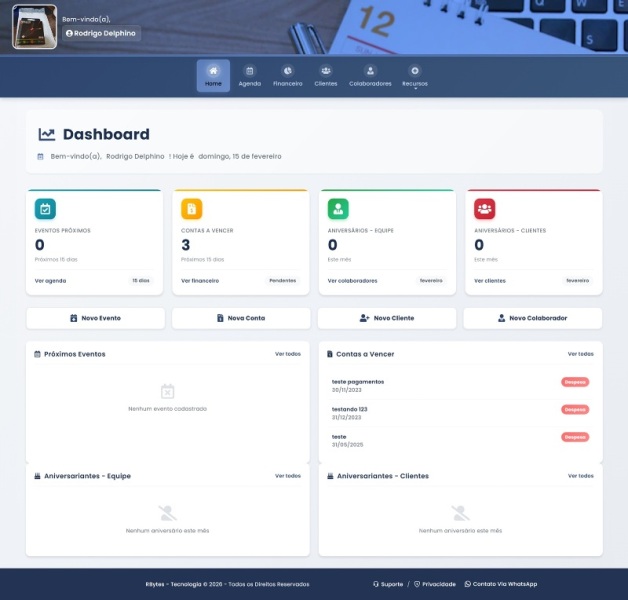
Task: Click the profile picture thumbnail
Action: [34, 27]
